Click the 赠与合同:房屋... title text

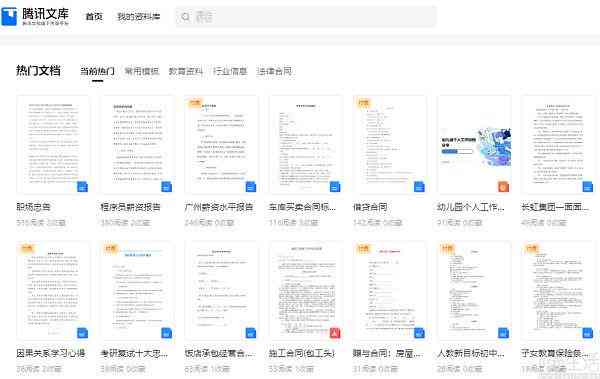[387, 353]
